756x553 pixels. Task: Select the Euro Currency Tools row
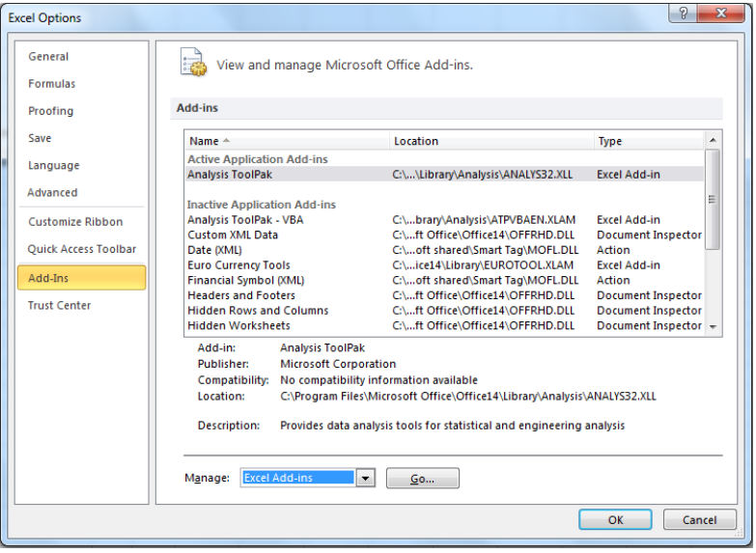[x=444, y=265]
